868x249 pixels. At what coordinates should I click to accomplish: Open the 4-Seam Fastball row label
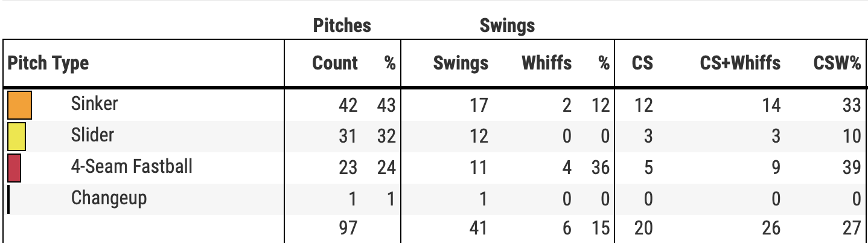[132, 166]
